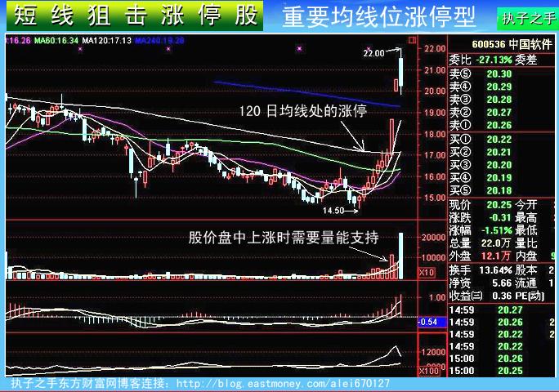
Task: Click the 现价 20.25 current price row
Action: (481, 205)
